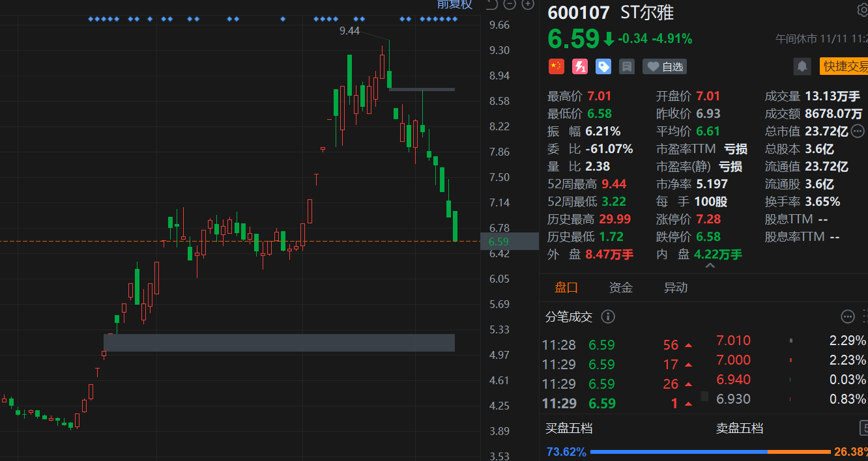
Task: Click the chart zoom-out minus icon
Action: pos(510,5)
